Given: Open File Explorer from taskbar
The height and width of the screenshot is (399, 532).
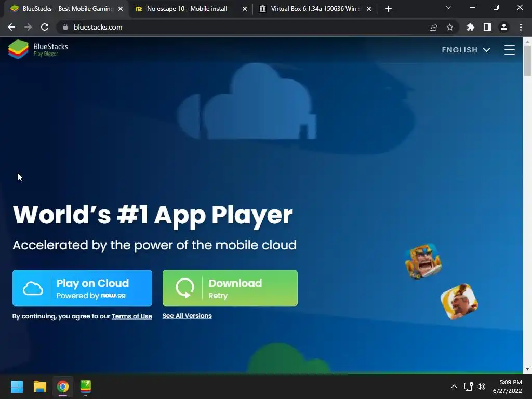Looking at the screenshot, I should (x=39, y=387).
